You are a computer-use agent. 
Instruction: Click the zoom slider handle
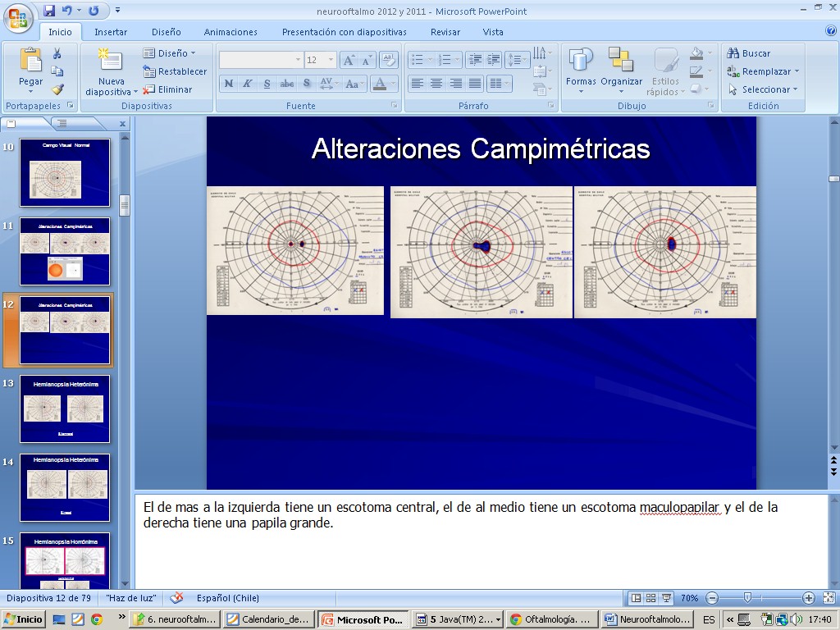point(747,598)
